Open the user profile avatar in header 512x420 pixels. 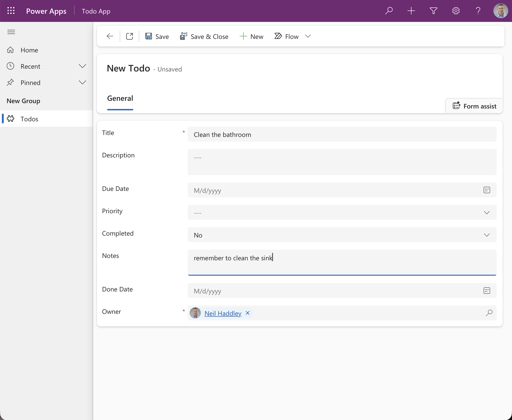(500, 11)
